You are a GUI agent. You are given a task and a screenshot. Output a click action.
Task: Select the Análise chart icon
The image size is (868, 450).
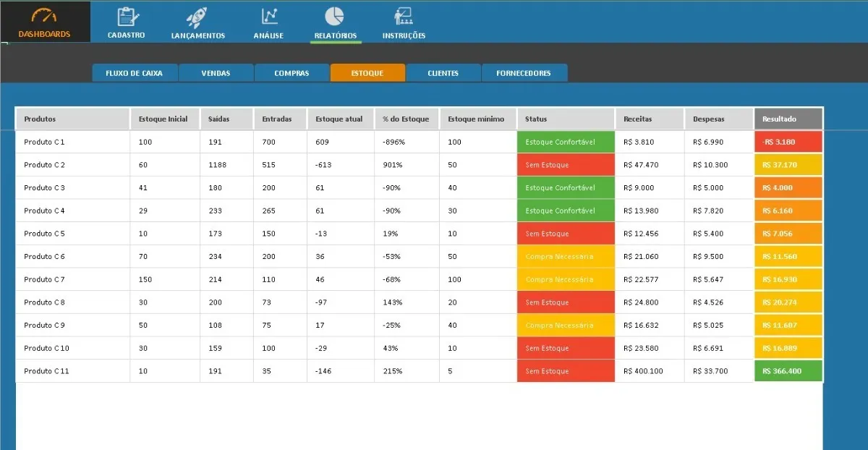269,16
